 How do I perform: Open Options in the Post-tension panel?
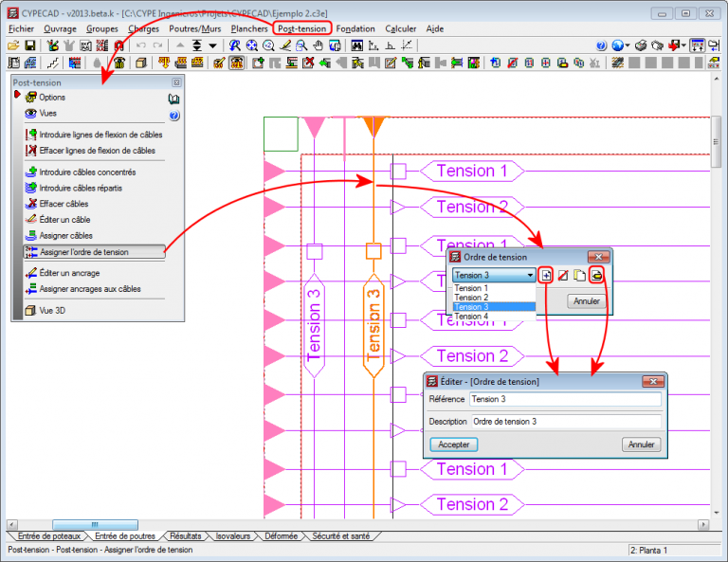tap(45, 98)
